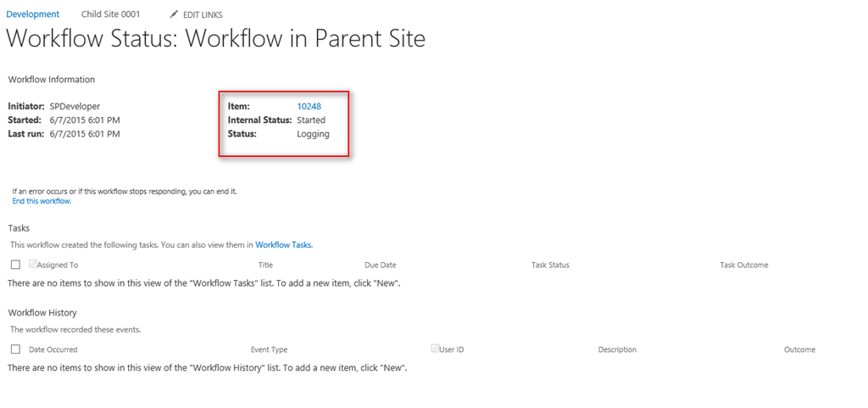
Task: Tick the select-all checkbox in Tasks list
Action: 15,265
